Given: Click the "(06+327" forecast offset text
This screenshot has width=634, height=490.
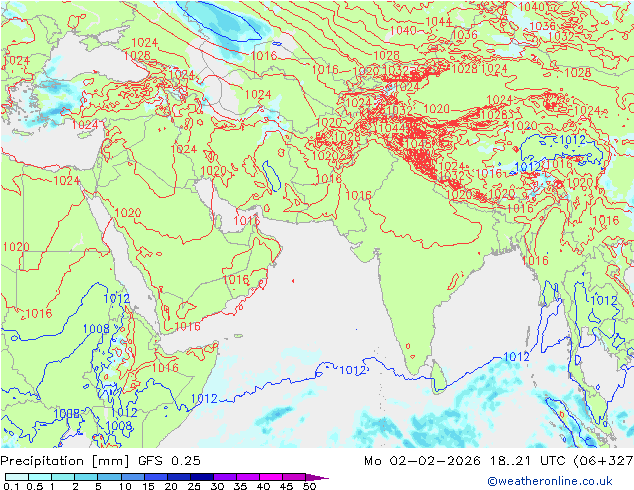Looking at the screenshot, I should 603,461.
